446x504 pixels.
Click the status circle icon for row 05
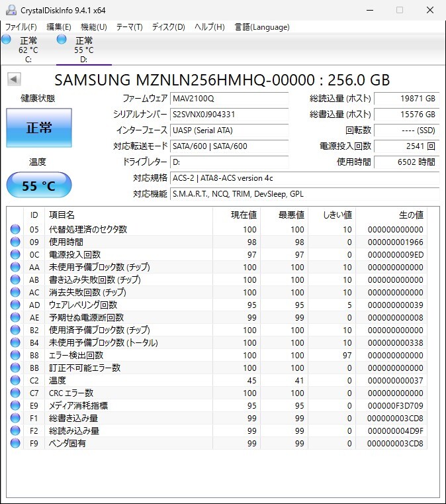(15, 229)
